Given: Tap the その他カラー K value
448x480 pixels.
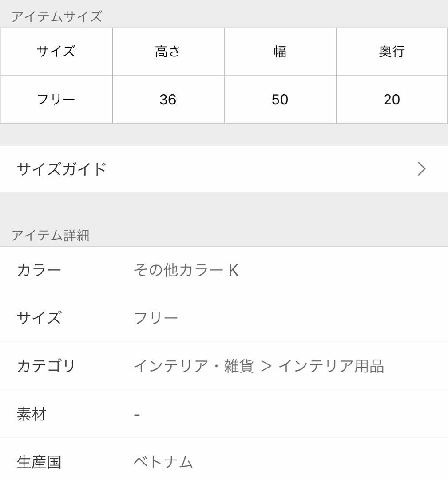Looking at the screenshot, I should (186, 270).
